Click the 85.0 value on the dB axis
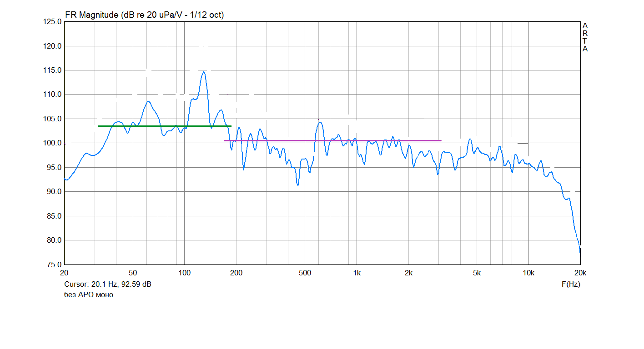The image size is (644, 349). click(54, 216)
